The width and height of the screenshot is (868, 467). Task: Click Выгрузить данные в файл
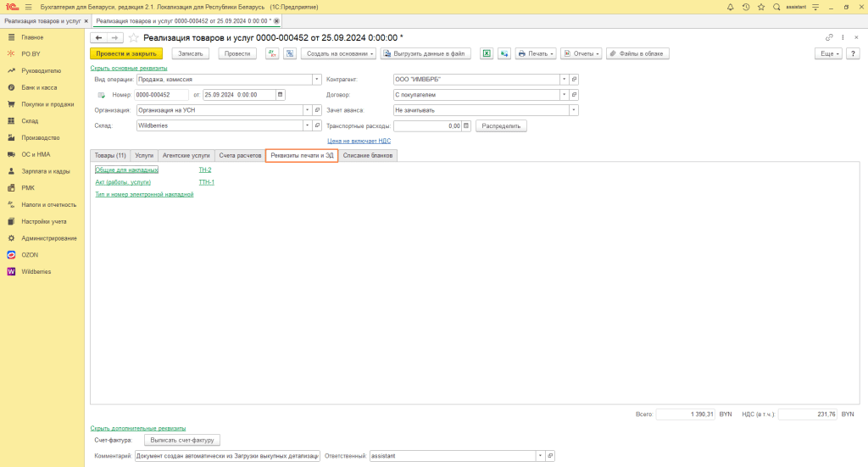(x=426, y=53)
